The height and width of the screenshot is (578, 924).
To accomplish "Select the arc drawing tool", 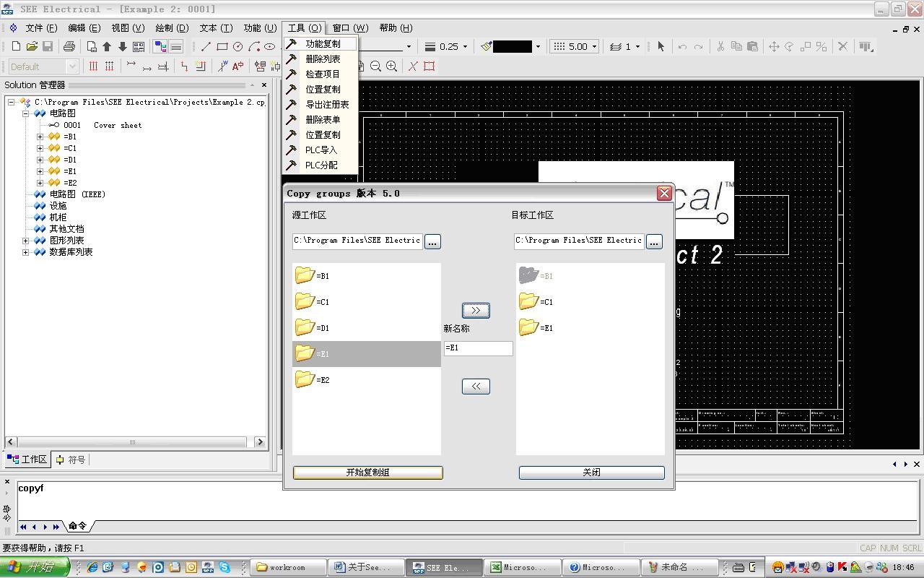I will point(254,46).
